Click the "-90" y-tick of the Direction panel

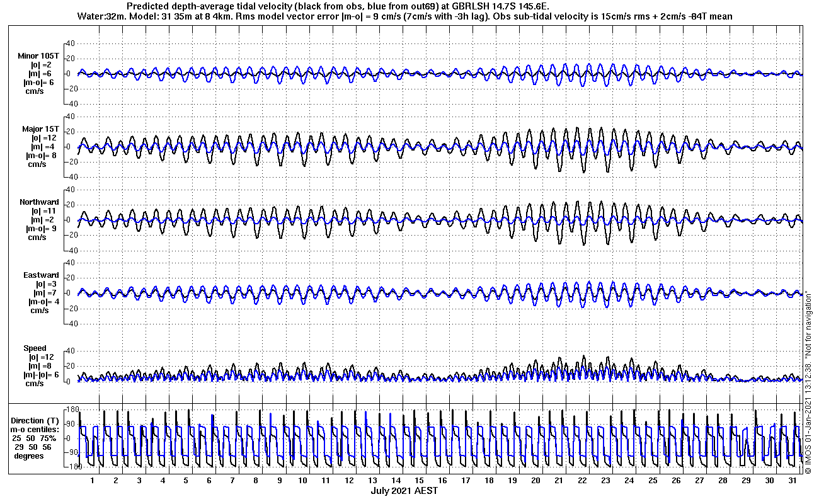(x=71, y=452)
